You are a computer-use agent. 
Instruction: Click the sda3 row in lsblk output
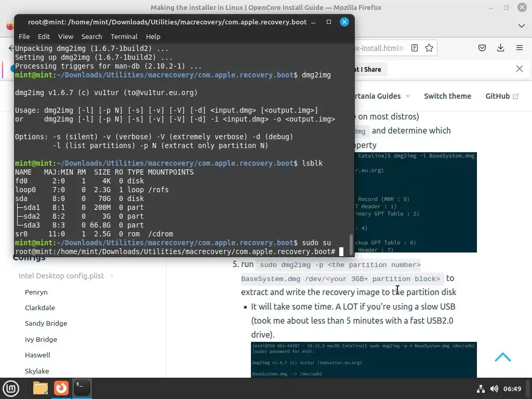79,225
